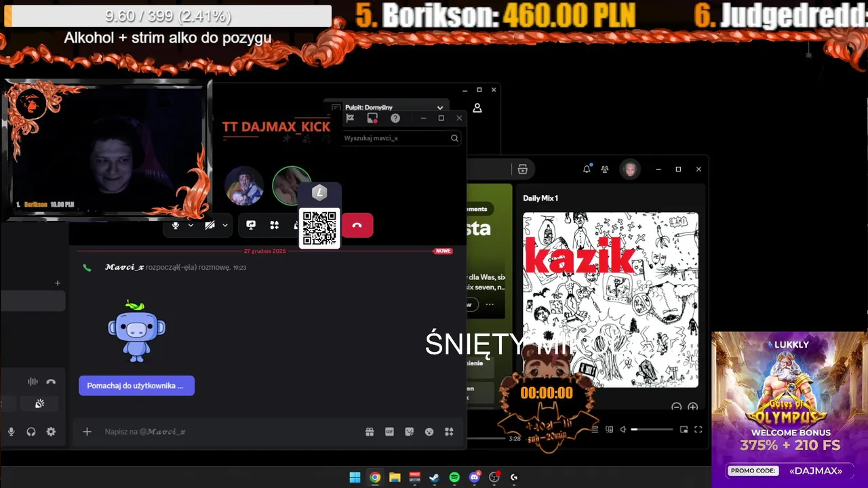Image resolution: width=868 pixels, height=488 pixels.
Task: Click the Gates of Olympus Lukkly ad banner
Action: click(x=789, y=409)
